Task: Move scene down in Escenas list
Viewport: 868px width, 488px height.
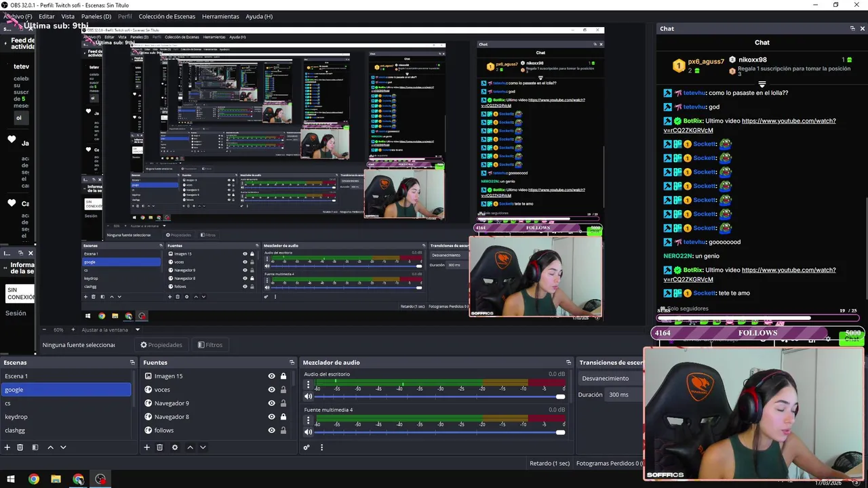Action: point(63,447)
